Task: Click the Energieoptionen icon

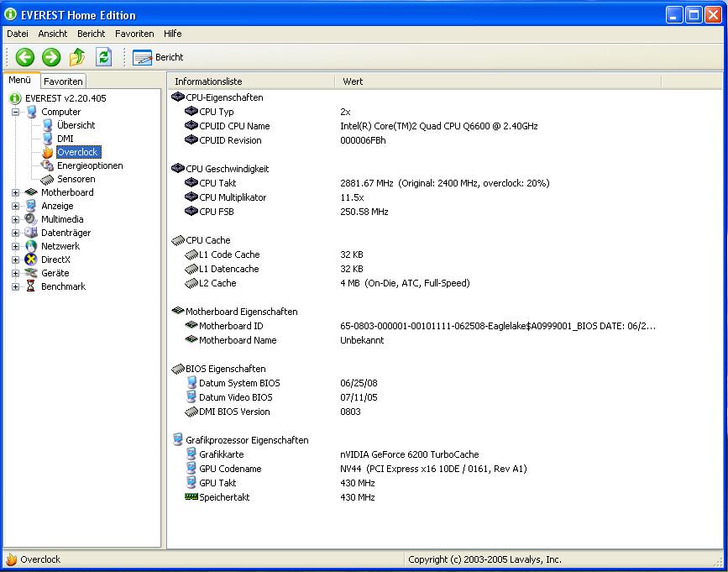Action: tap(47, 165)
